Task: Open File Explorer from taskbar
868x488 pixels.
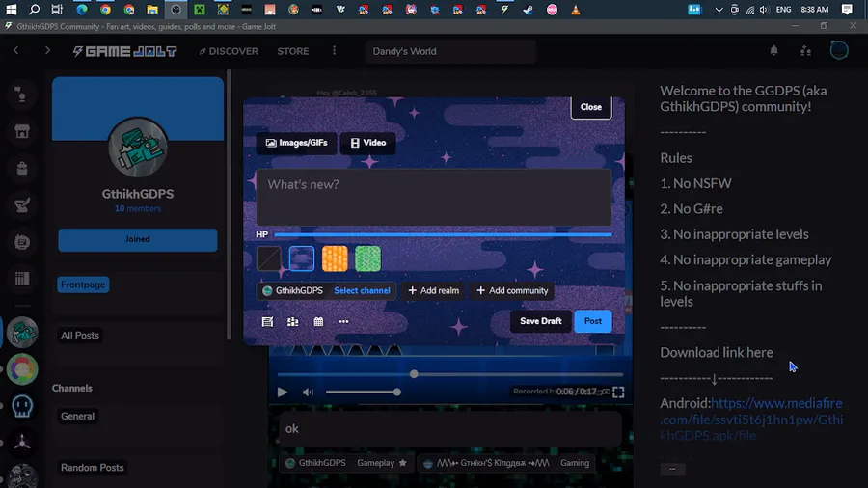Action: point(152,10)
